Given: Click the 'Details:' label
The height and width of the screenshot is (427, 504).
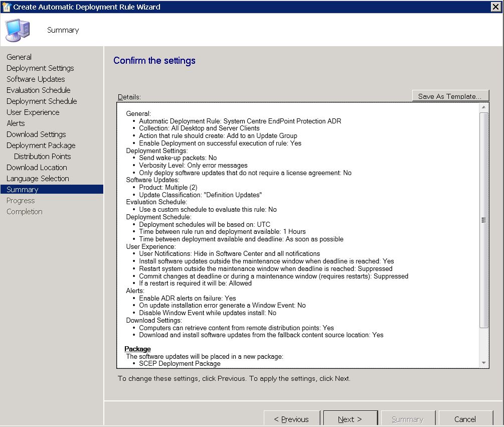Looking at the screenshot, I should pyautogui.click(x=129, y=97).
